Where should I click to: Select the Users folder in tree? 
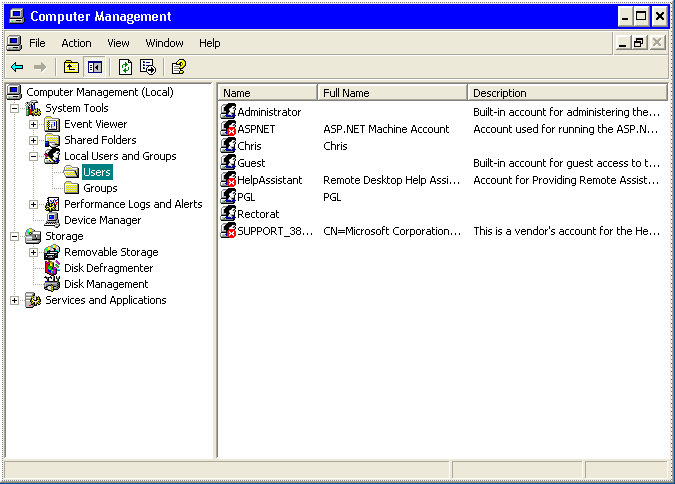[x=97, y=172]
